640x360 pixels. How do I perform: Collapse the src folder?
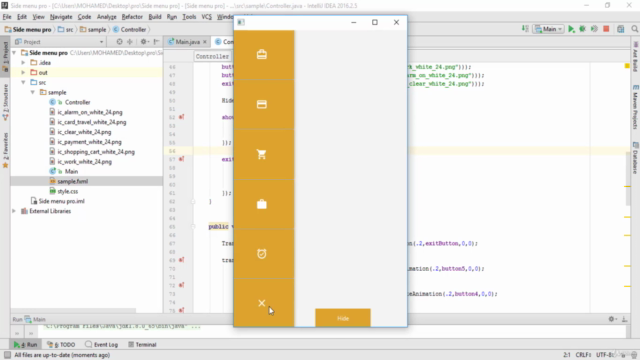coord(23,82)
